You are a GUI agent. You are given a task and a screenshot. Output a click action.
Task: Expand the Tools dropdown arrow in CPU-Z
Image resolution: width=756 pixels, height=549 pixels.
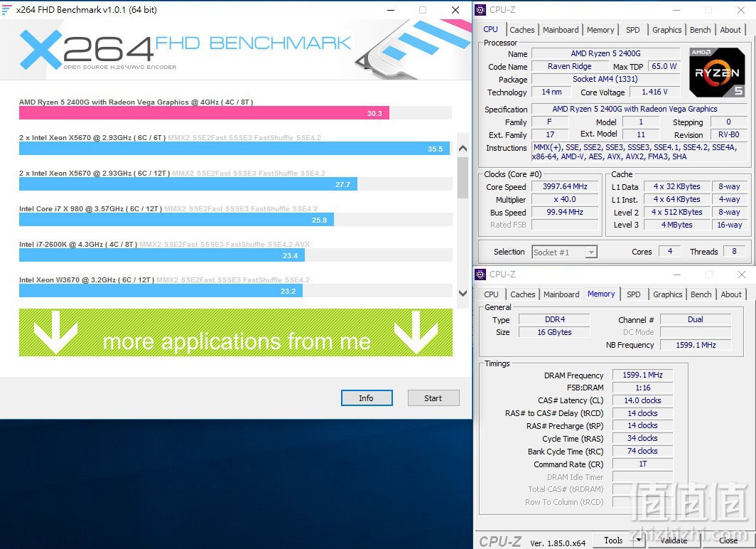click(639, 540)
